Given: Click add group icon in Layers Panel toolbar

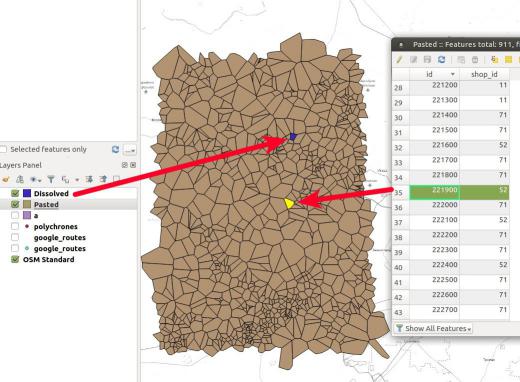Looking at the screenshot, I should tap(20, 180).
